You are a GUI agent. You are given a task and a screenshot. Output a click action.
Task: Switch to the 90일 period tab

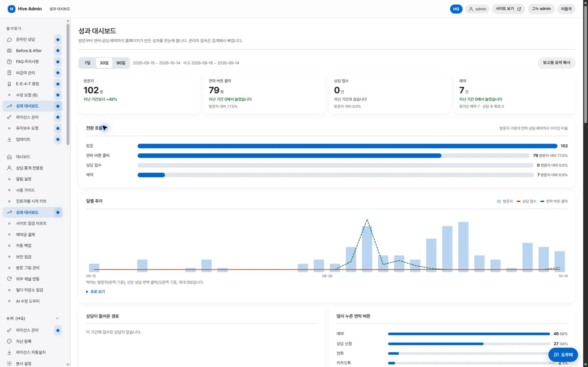coord(121,63)
